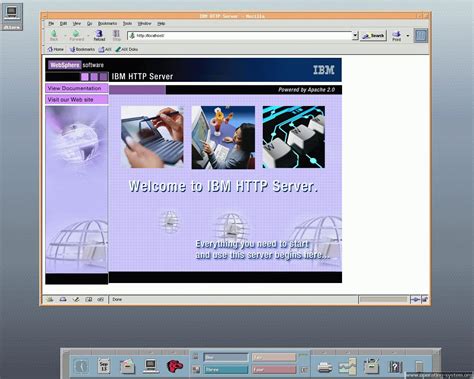
Task: Open the Go menu
Action: coord(89,24)
